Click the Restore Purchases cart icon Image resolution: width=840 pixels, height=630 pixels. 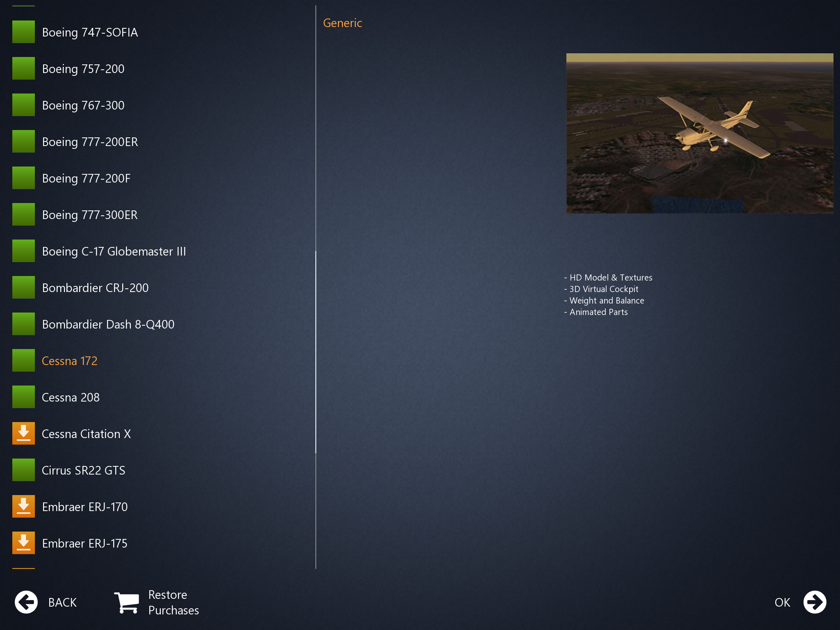[x=127, y=603]
